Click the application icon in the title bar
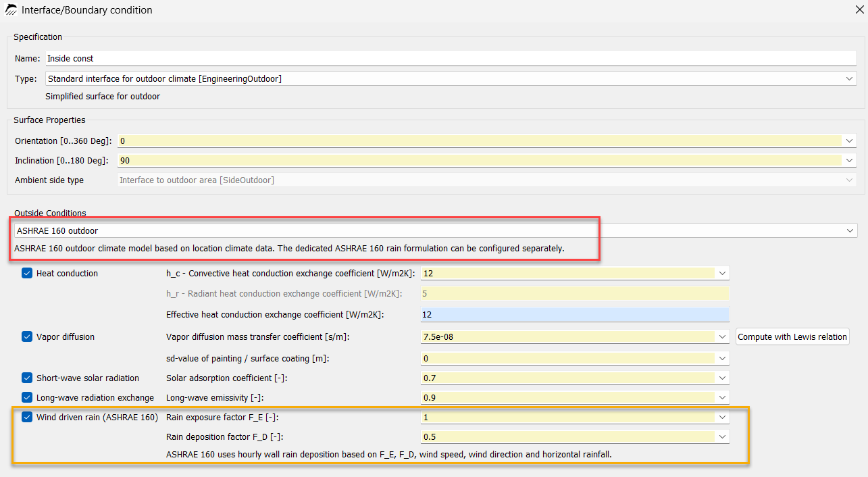 [x=11, y=10]
